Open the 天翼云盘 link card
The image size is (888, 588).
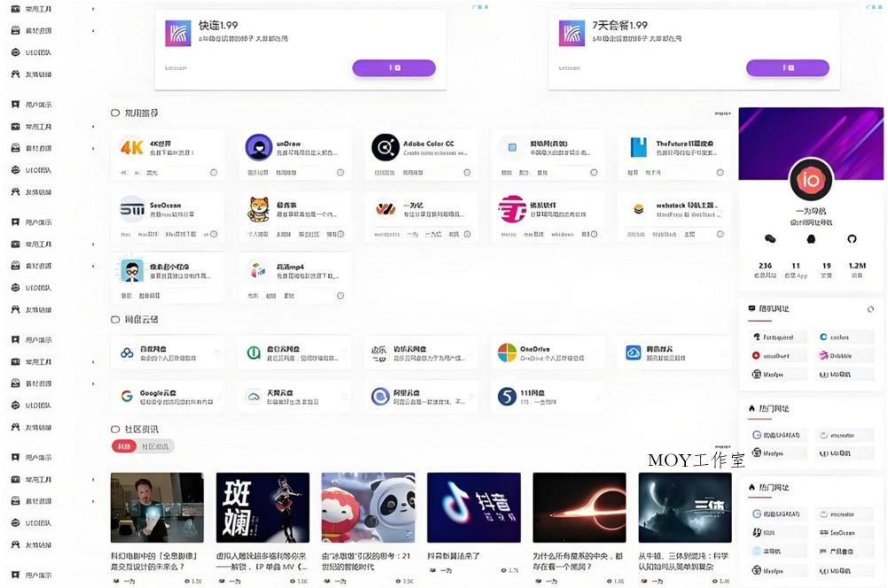[294, 396]
